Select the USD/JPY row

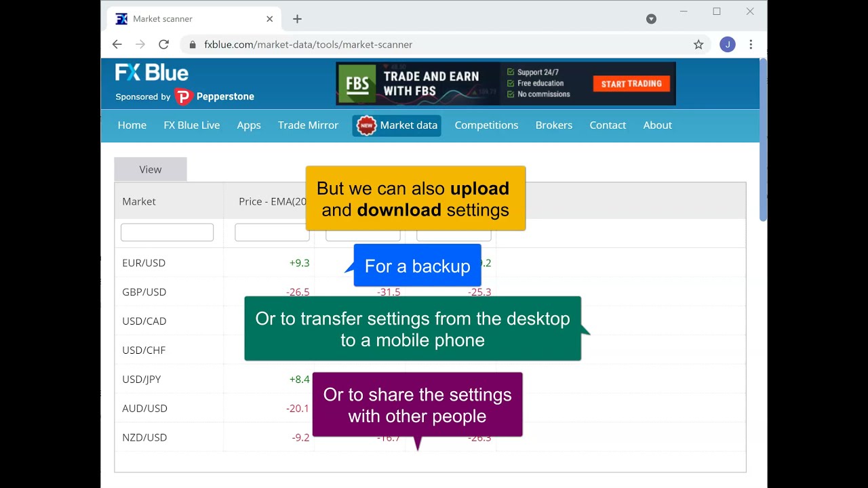pos(430,380)
